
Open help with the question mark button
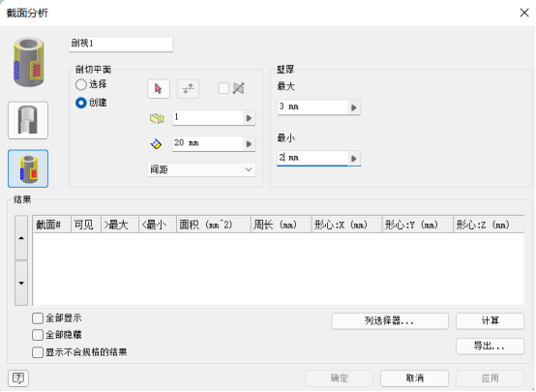coord(18,378)
